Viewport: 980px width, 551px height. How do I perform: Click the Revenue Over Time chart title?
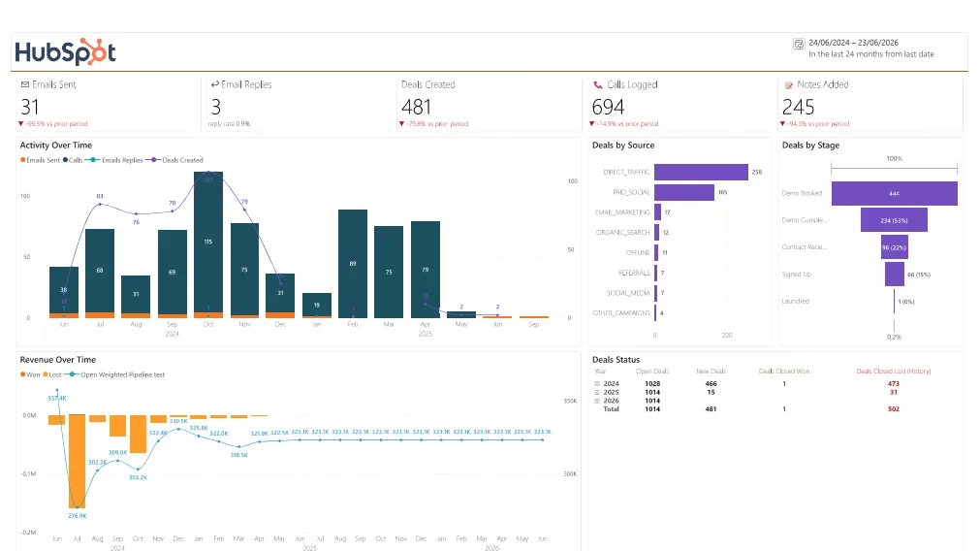pyautogui.click(x=58, y=360)
